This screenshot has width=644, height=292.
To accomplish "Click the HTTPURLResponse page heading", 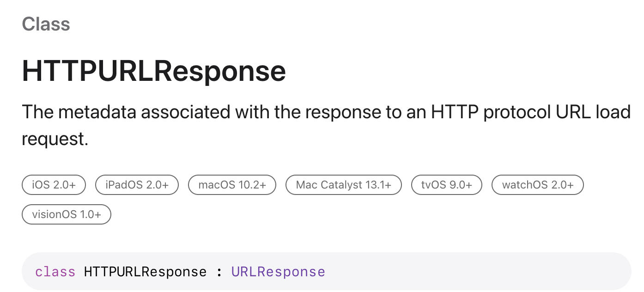I will pos(154,71).
